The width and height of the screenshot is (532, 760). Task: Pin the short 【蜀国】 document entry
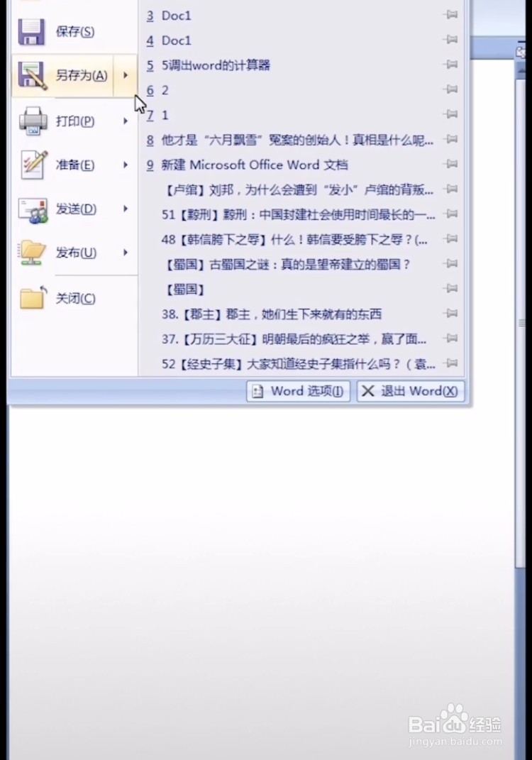pos(450,289)
